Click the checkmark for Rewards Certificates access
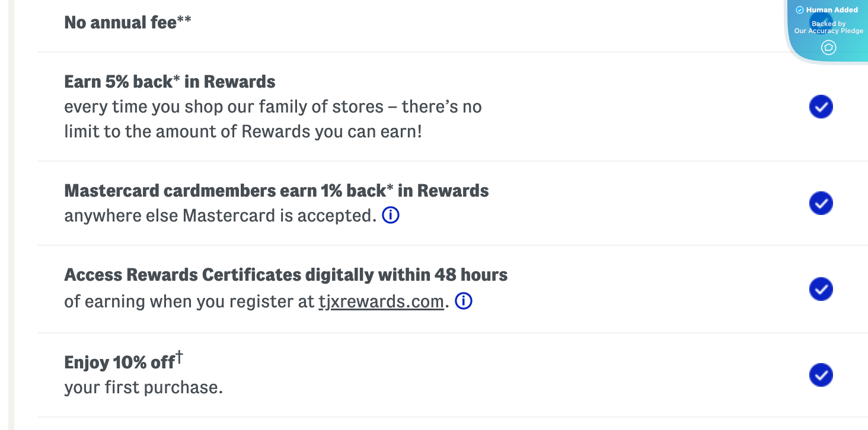 [821, 289]
